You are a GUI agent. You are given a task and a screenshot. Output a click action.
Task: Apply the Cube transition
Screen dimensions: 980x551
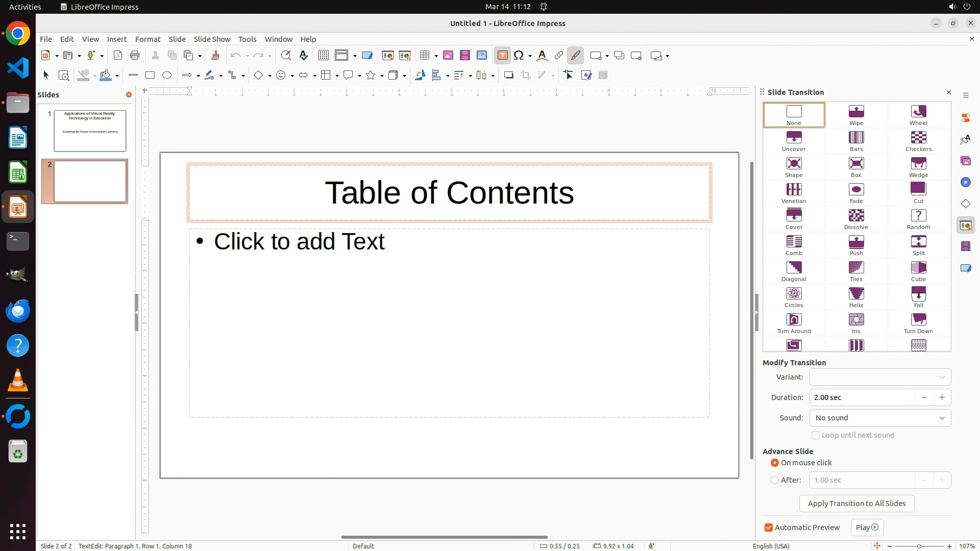tap(918, 271)
